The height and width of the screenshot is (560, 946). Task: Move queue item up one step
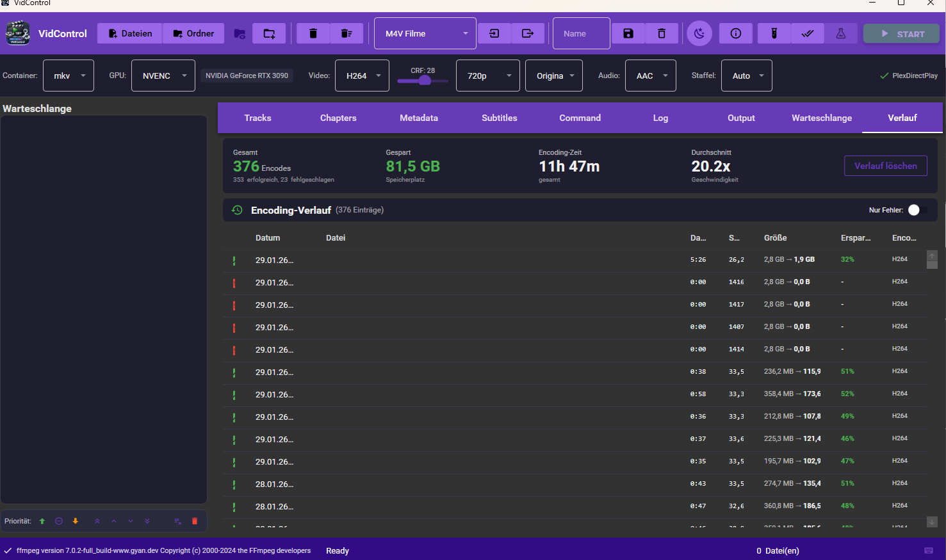coord(114,521)
